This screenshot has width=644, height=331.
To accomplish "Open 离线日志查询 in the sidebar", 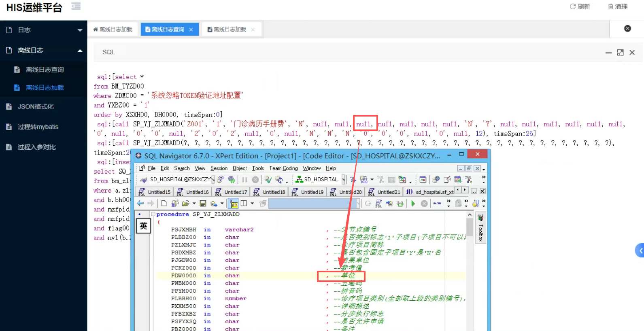I will tap(45, 70).
